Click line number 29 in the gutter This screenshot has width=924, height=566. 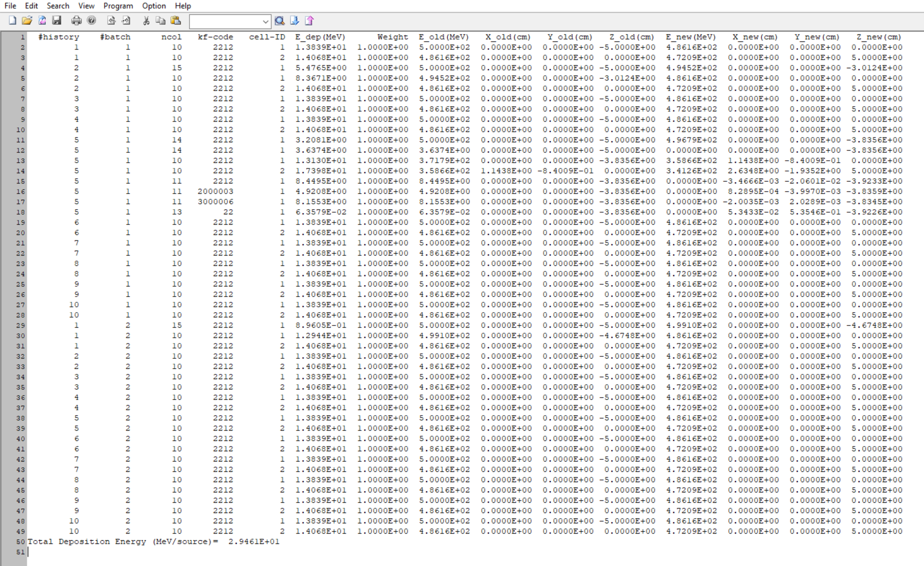point(21,325)
